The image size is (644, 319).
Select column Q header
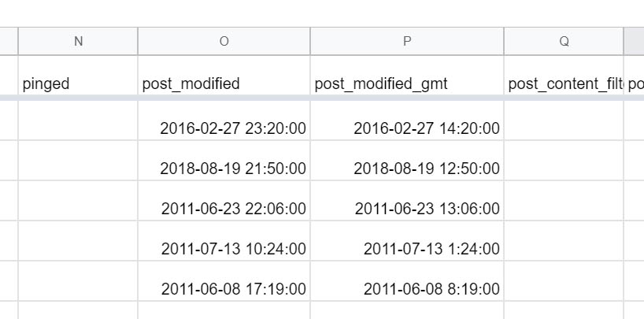564,41
